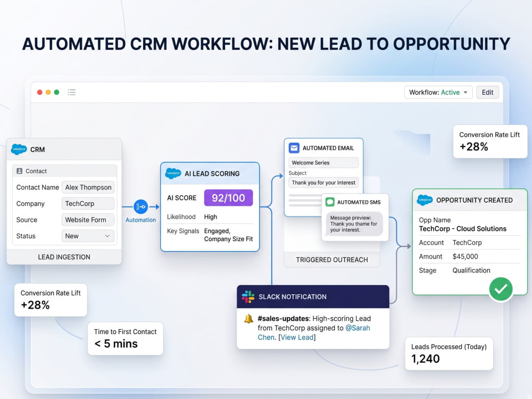Click the Salesforce logo in CRM card
The width and height of the screenshot is (532, 399).
19,149
